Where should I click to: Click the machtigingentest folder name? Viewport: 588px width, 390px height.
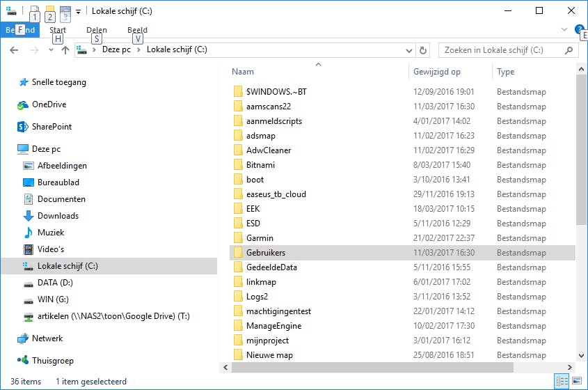tap(278, 311)
